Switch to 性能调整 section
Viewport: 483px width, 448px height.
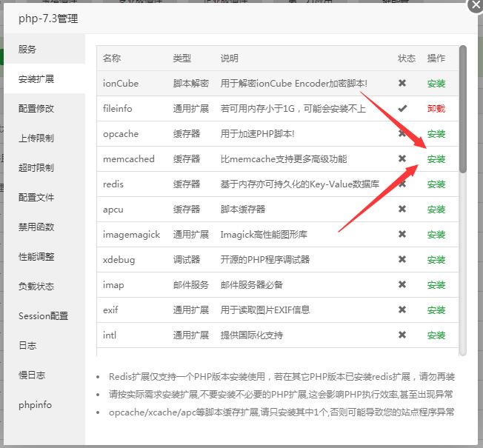36,257
